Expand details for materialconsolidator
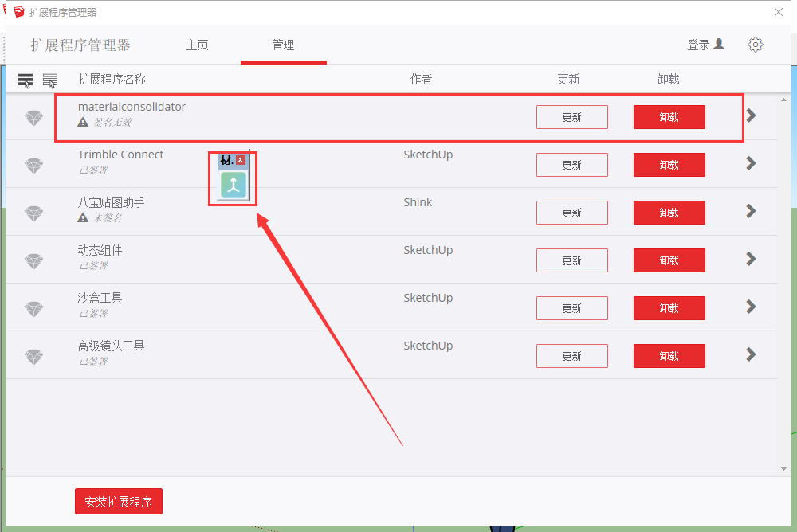797x532 pixels. tap(751, 115)
